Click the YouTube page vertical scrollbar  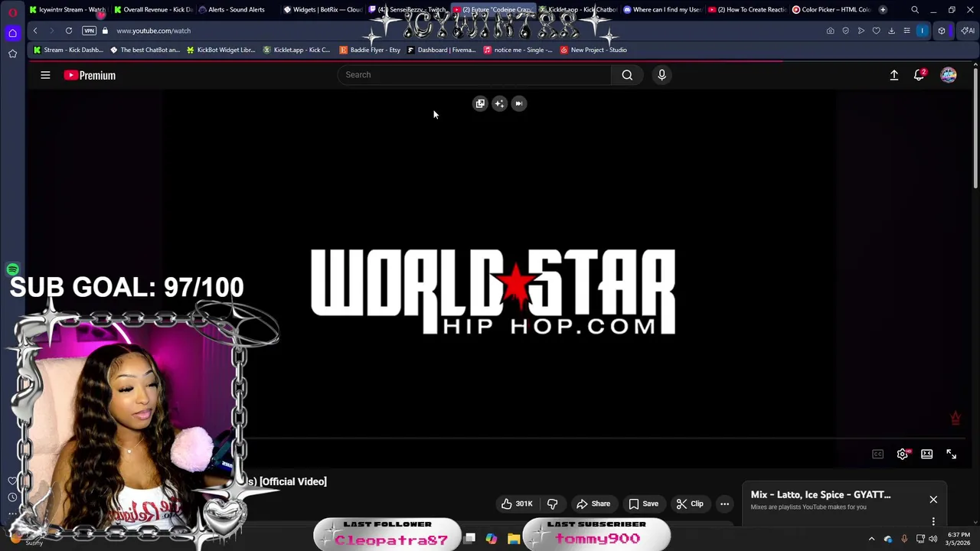tap(975, 127)
